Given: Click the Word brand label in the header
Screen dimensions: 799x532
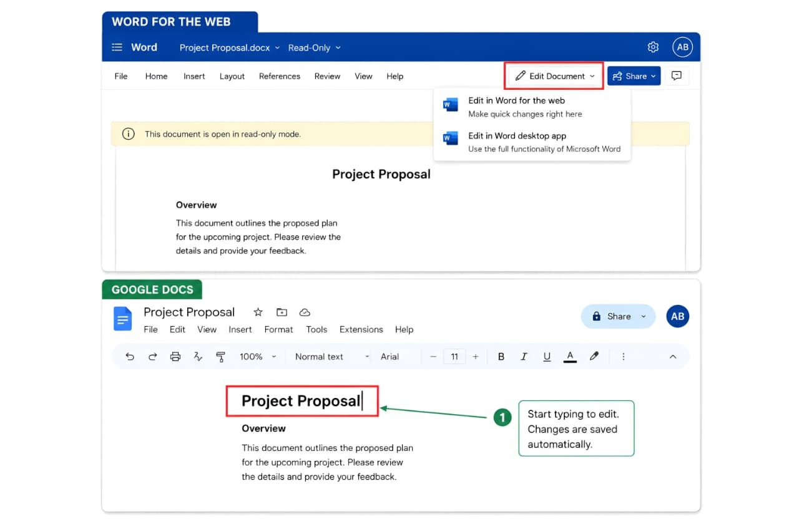Looking at the screenshot, I should (144, 47).
